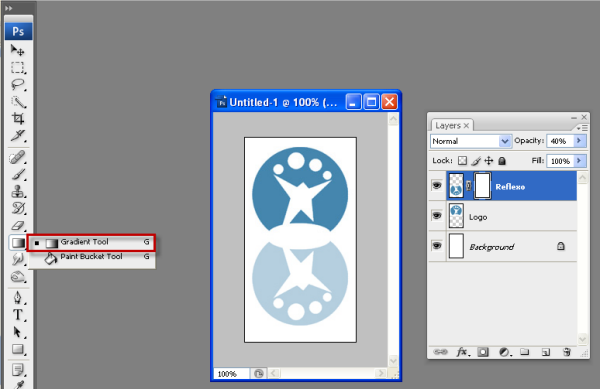
Task: Select the Move tool
Action: pos(18,50)
